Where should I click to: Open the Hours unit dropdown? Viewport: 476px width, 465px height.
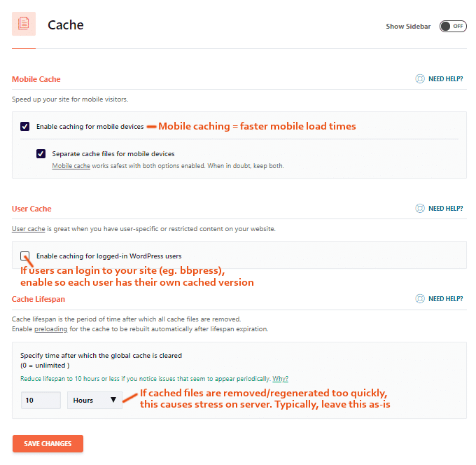point(94,400)
